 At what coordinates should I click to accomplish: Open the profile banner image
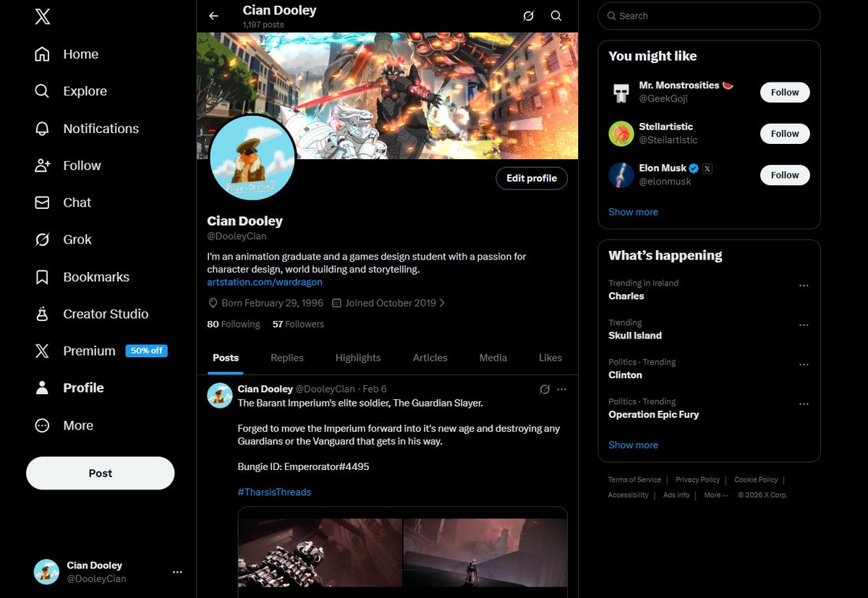click(x=387, y=95)
